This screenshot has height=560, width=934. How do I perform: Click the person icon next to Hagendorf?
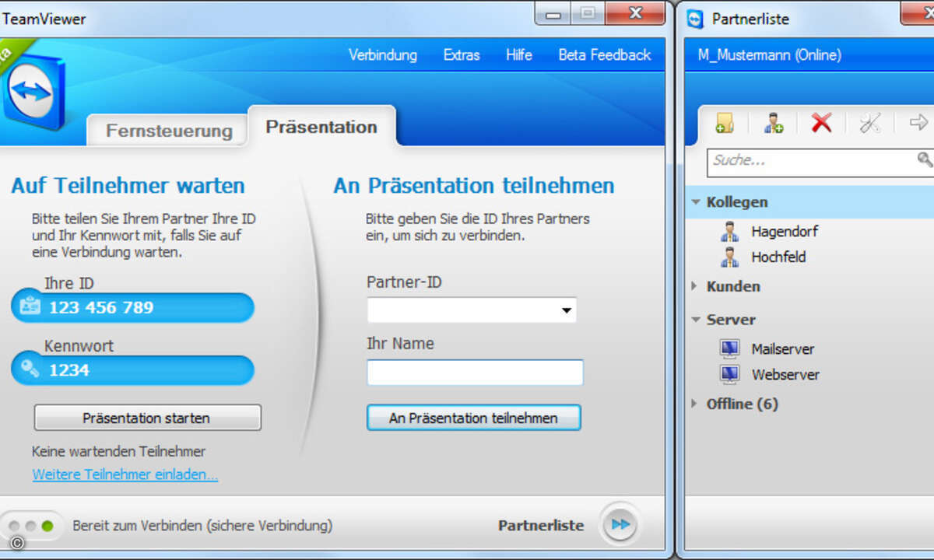coord(729,231)
